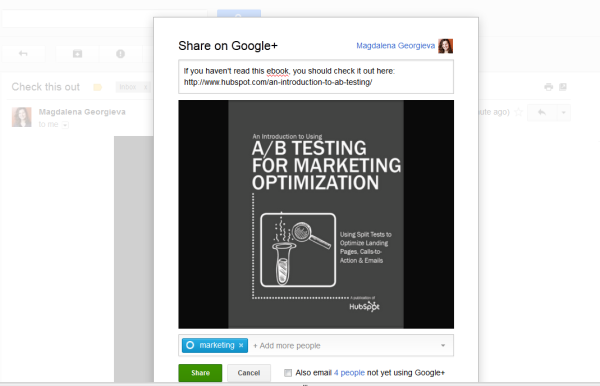Open email in new window icon
Viewport: 600px width, 386px height.
[562, 87]
